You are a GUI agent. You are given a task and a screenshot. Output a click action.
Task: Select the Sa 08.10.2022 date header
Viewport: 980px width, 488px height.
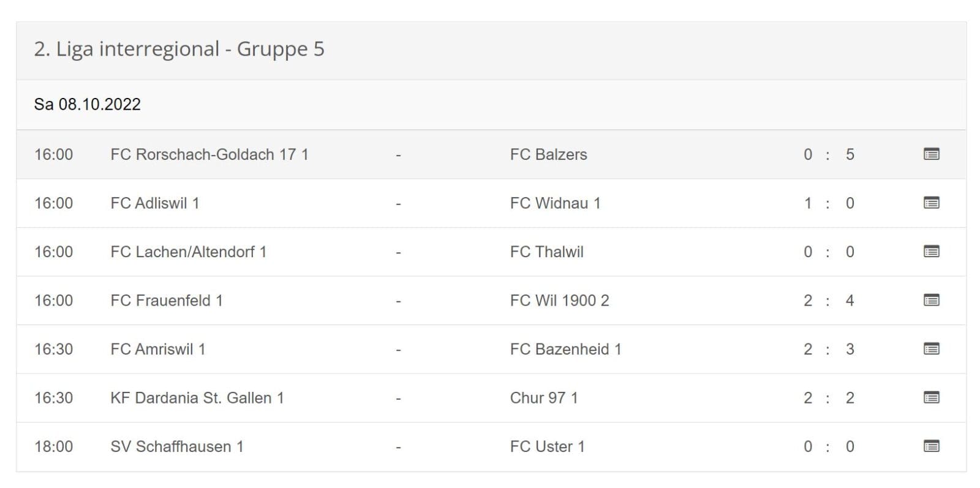tap(87, 104)
